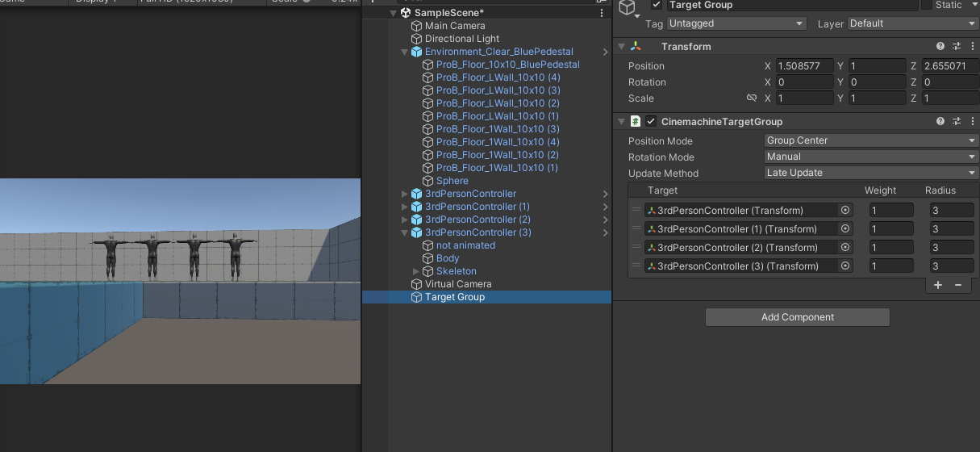Click the GameObject icon picker in Inspector
The image size is (980, 452).
pos(628,9)
